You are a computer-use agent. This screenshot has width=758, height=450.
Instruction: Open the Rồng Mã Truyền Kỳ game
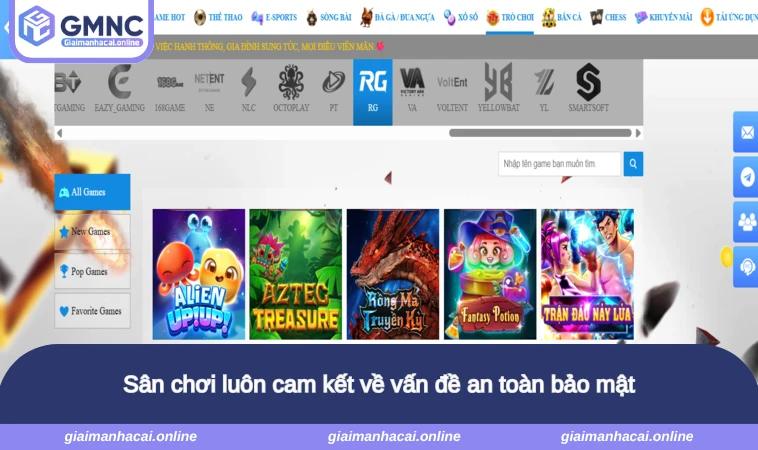393,274
